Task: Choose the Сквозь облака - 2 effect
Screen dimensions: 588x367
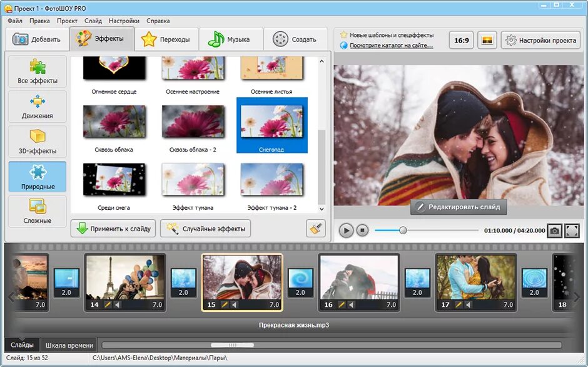Action: [x=193, y=121]
